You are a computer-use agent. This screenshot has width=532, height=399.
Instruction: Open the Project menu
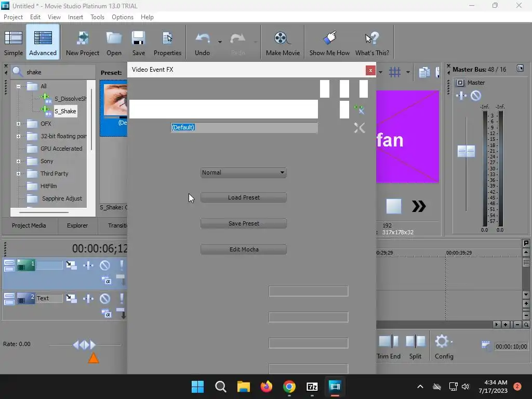(13, 17)
